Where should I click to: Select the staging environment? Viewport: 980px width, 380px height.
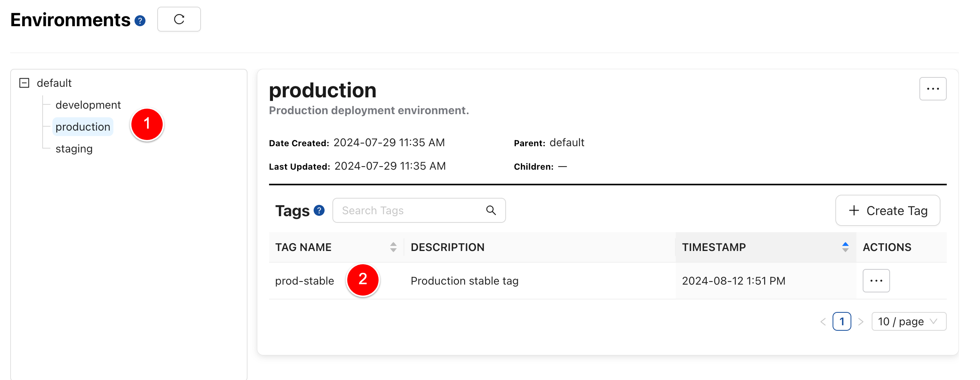(74, 149)
